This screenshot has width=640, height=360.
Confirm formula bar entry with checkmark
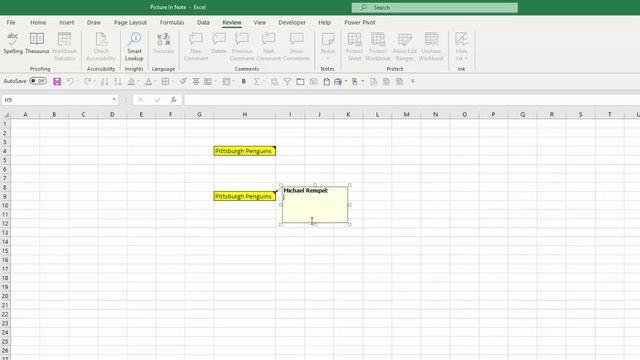[x=157, y=100]
